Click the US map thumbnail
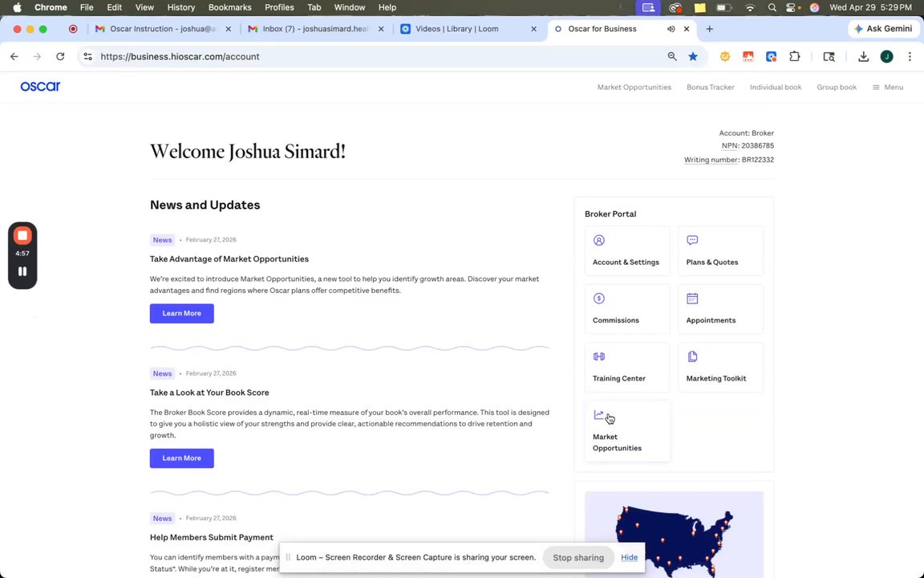Screen dimensions: 924x578 click(674, 535)
